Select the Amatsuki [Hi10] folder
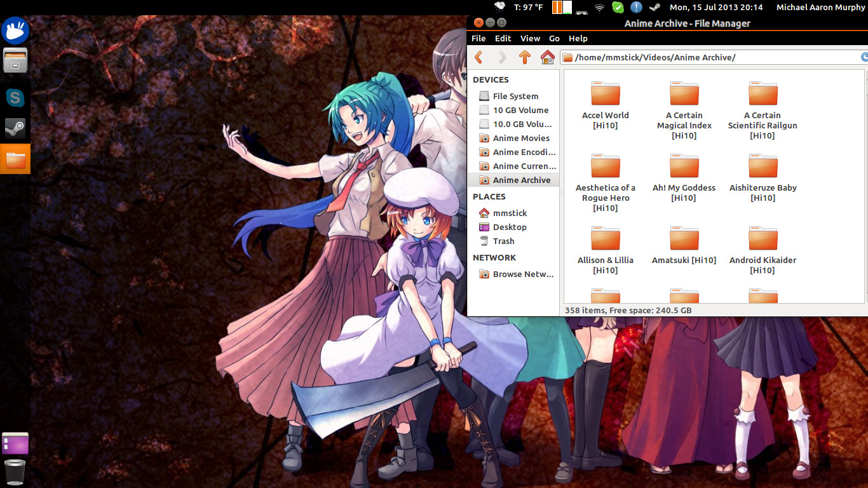The width and height of the screenshot is (868, 488). click(x=684, y=245)
